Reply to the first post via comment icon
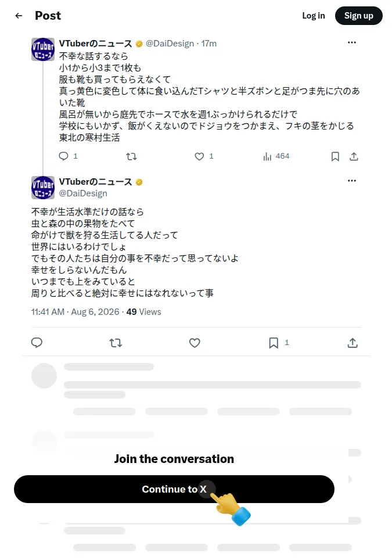Screen dimensions: 392x560 63,156
